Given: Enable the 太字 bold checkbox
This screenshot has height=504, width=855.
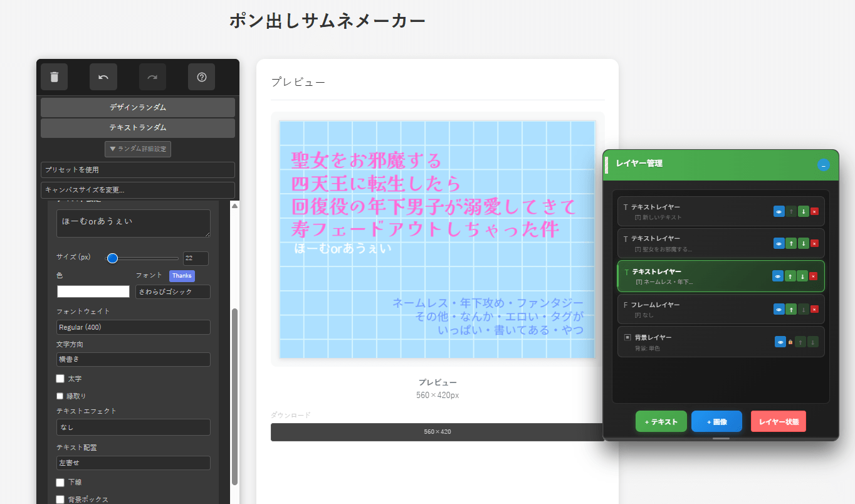Looking at the screenshot, I should tap(60, 379).
